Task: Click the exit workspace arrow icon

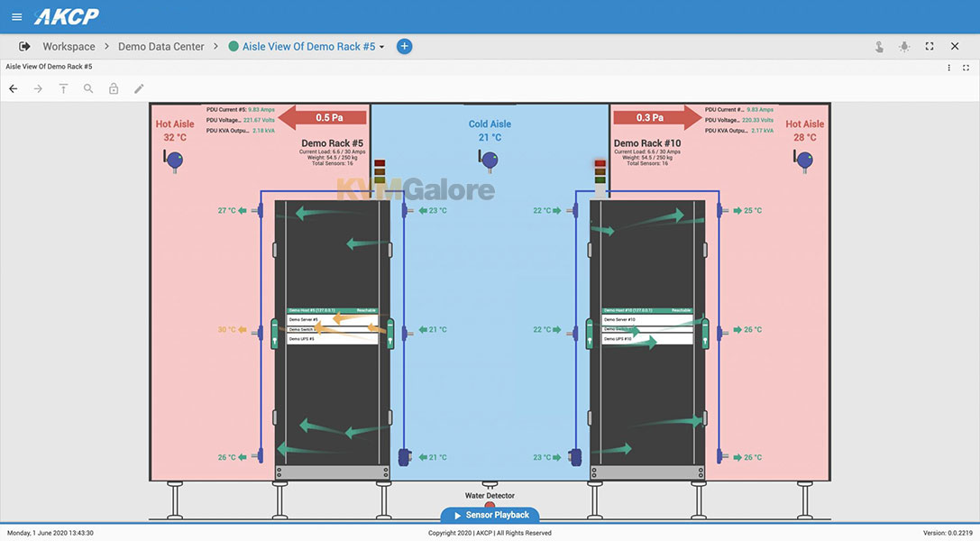Action: point(24,46)
